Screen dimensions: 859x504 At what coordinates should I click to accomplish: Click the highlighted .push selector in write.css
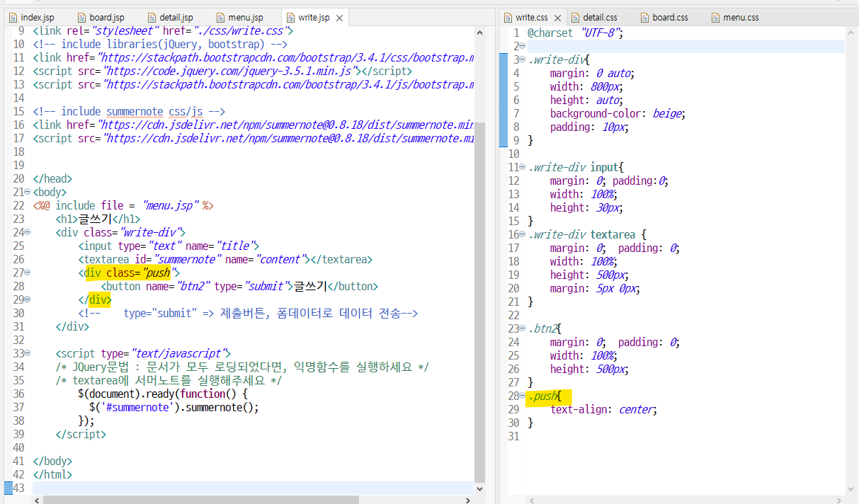[542, 396]
